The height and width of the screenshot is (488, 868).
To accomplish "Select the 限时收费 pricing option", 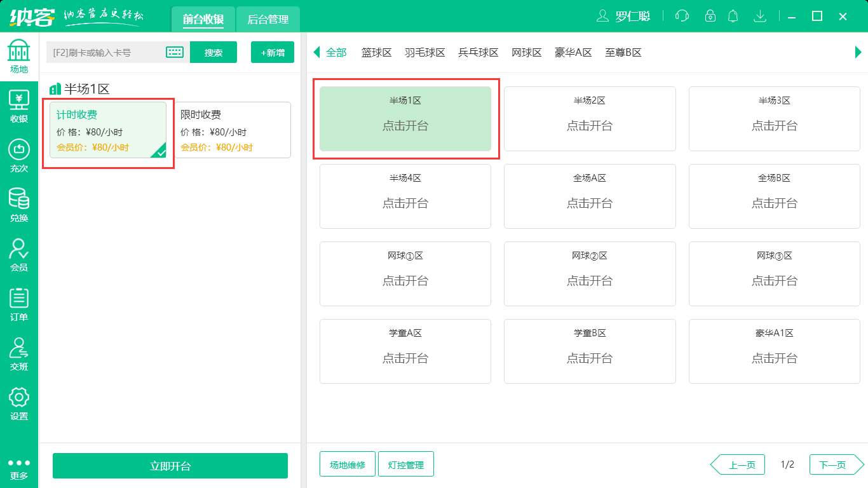I will click(233, 130).
